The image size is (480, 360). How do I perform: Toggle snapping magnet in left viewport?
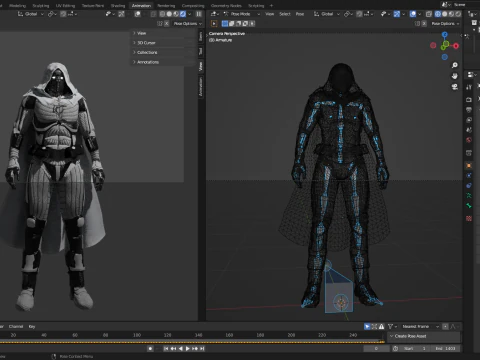[63, 14]
